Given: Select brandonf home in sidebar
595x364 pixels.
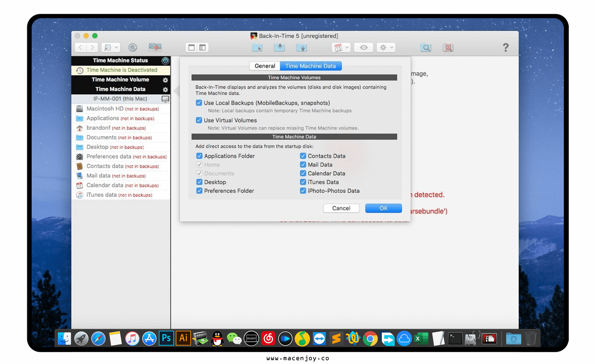Looking at the screenshot, I should 121,128.
